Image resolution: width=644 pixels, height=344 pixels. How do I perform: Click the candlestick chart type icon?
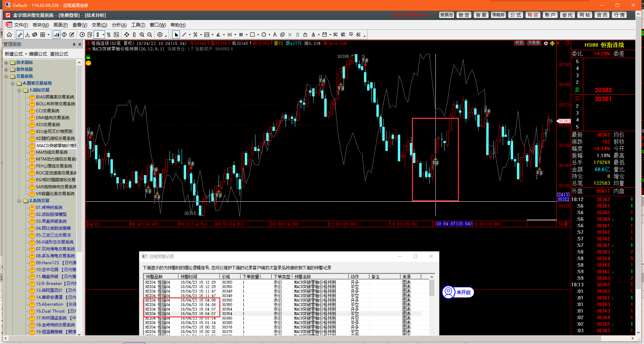[56, 35]
